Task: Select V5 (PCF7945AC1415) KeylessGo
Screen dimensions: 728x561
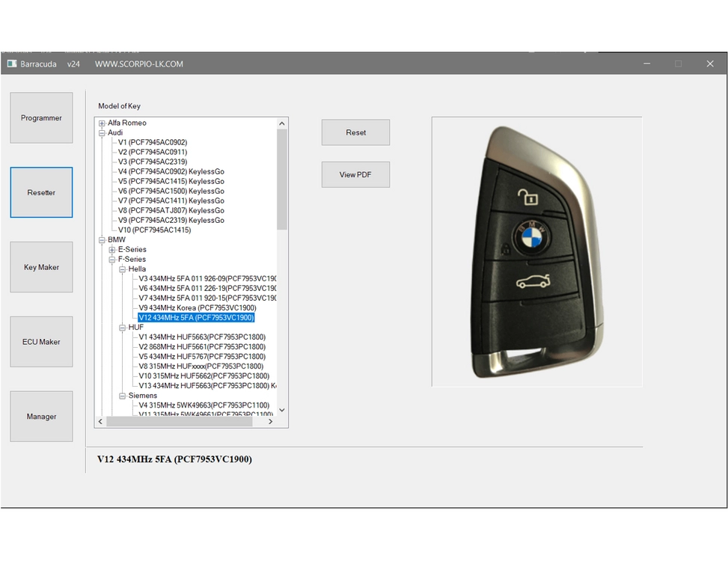Action: (x=171, y=181)
